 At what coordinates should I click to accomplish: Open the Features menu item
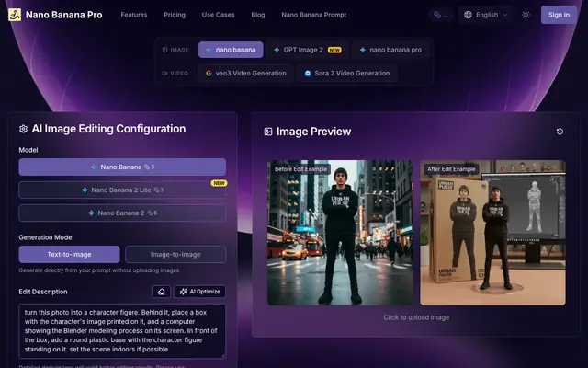click(134, 15)
